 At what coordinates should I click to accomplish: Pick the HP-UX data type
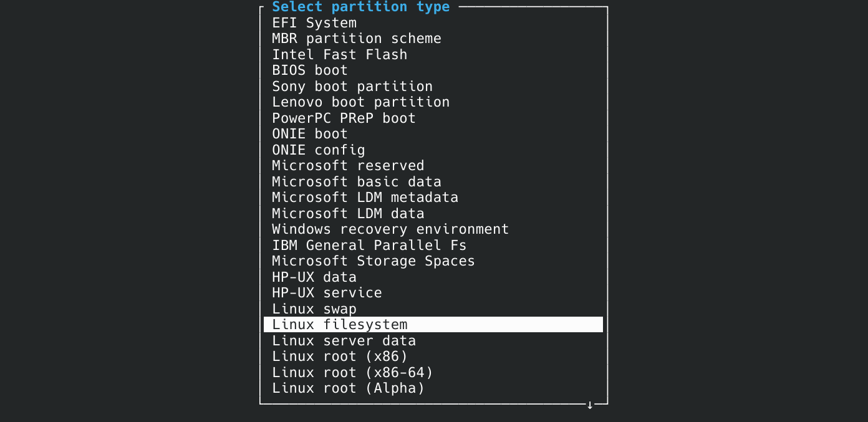pos(314,277)
